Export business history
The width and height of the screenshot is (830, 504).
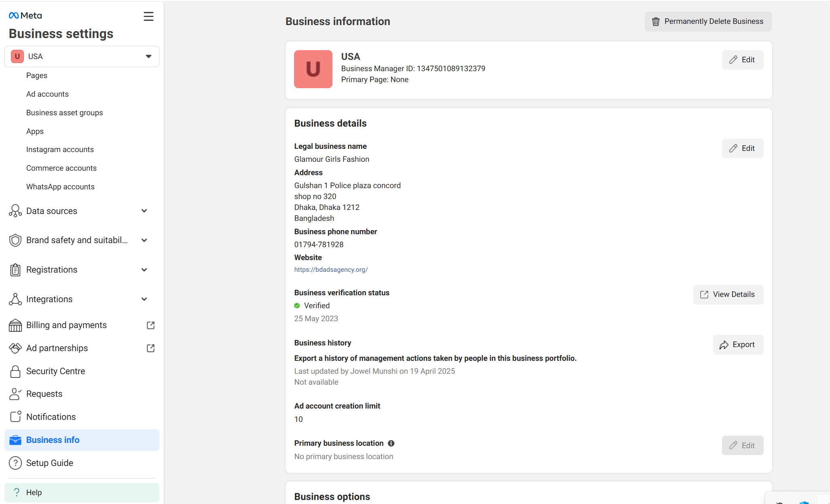(738, 345)
